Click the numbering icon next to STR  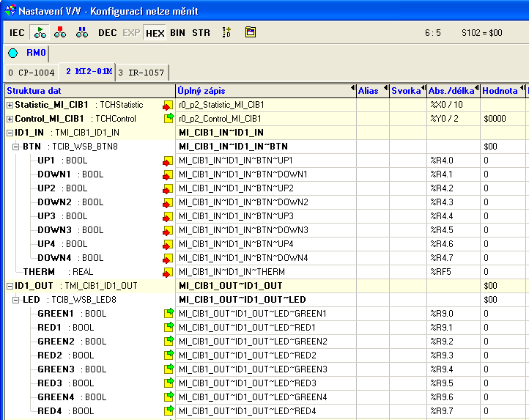[226, 32]
